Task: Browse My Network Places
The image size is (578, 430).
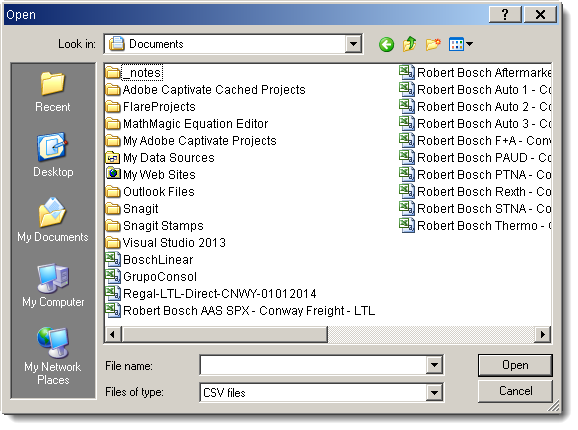Action: click(x=53, y=356)
